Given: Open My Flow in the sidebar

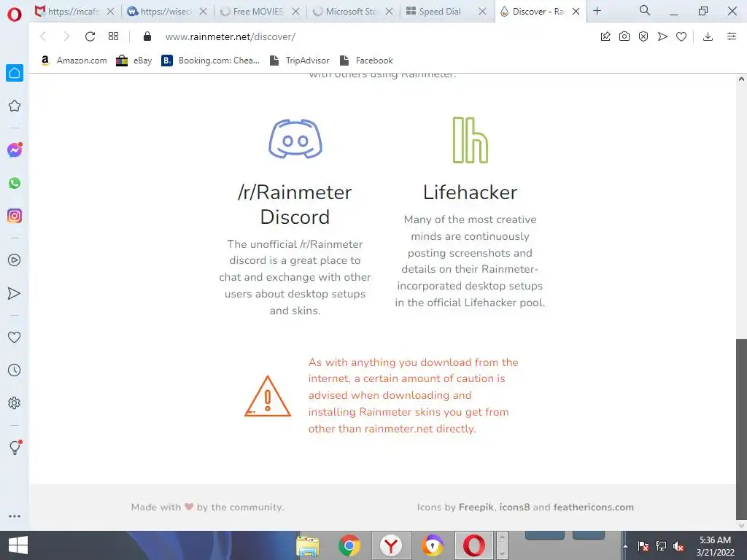Looking at the screenshot, I should tap(15, 293).
